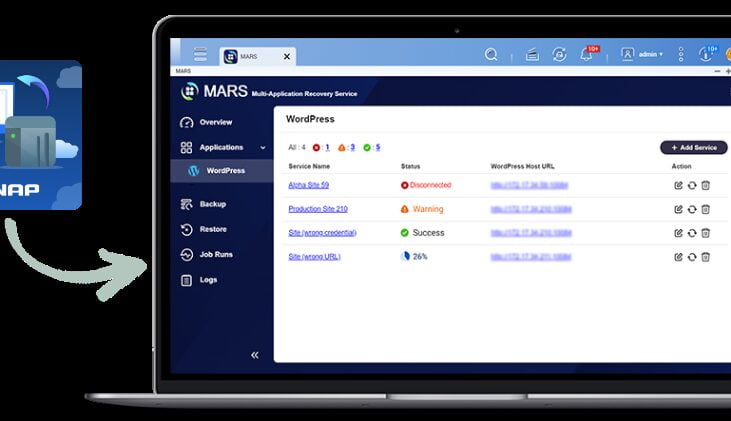Open the main hamburger menu
This screenshot has height=421, width=731.
click(200, 55)
